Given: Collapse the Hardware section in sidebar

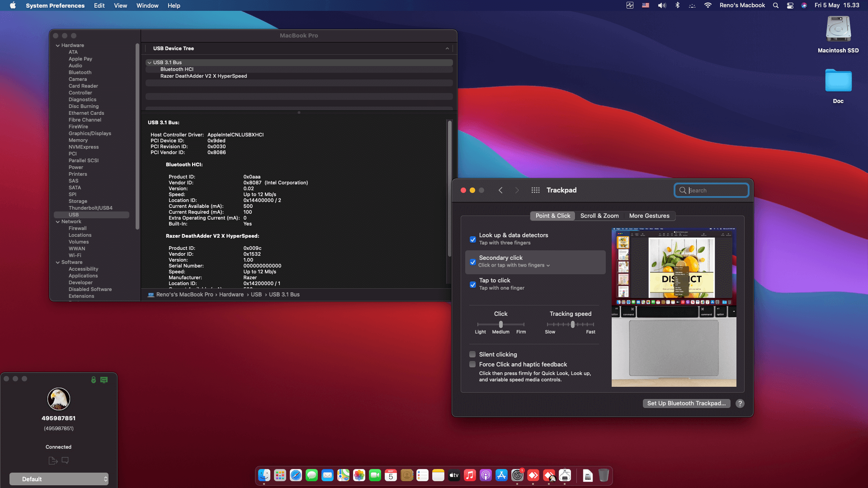Looking at the screenshot, I should tap(58, 45).
